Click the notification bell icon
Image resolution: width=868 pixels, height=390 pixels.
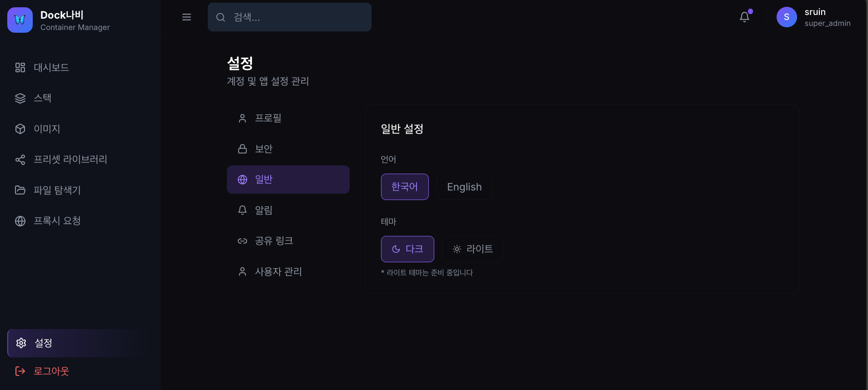pyautogui.click(x=744, y=17)
